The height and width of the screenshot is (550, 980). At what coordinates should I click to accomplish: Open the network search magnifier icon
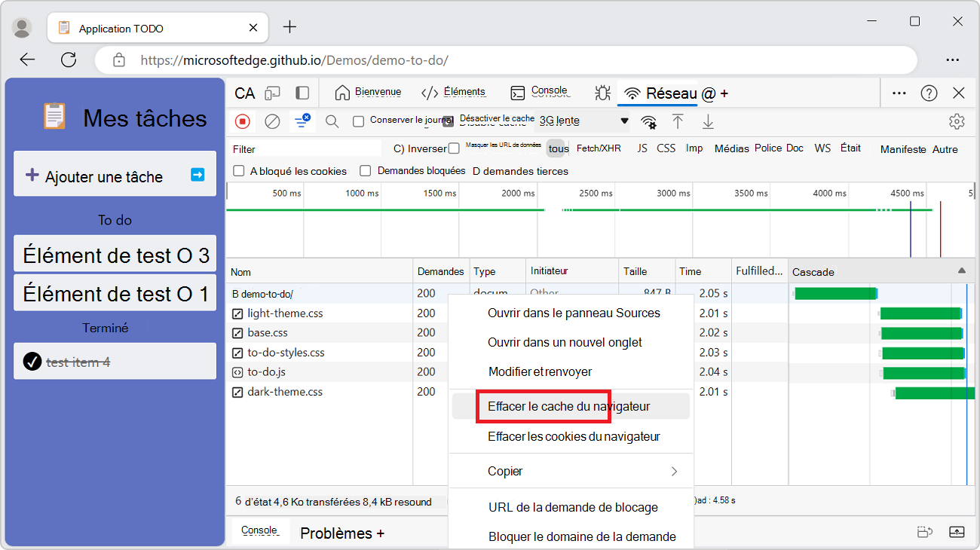point(332,121)
